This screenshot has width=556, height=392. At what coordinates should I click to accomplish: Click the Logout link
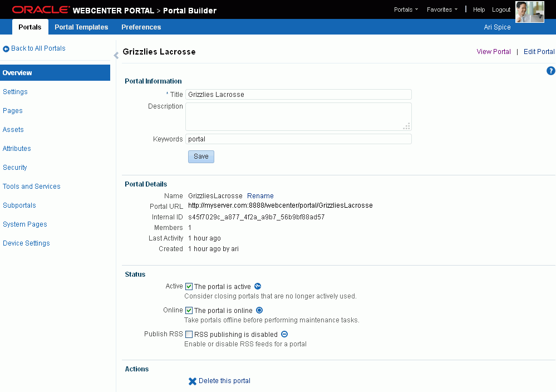point(501,9)
